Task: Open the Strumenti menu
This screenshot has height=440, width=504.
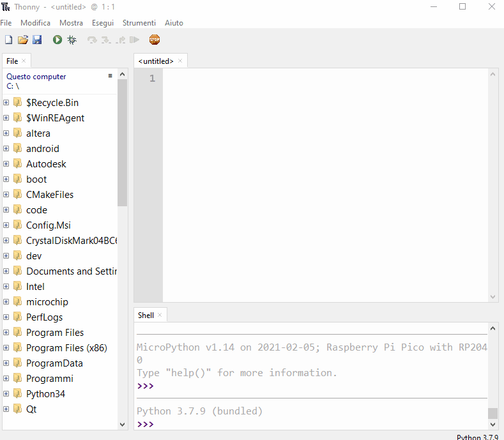Action: tap(139, 23)
